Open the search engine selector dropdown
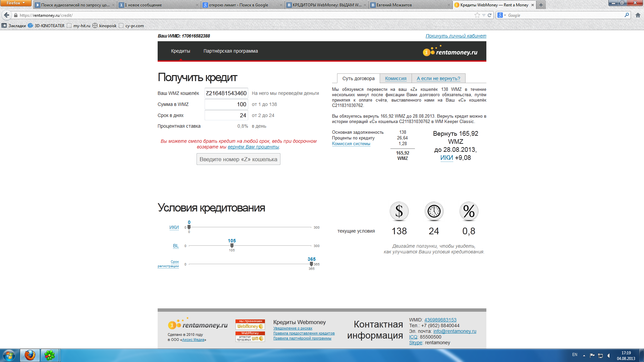Viewport: 644px width, 362px height. pos(502,15)
